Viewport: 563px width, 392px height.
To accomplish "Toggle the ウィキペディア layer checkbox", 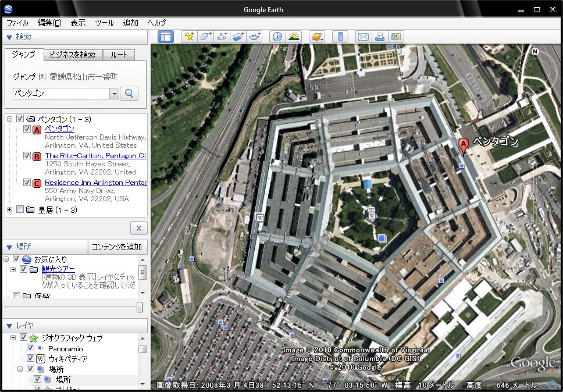I will (30, 358).
